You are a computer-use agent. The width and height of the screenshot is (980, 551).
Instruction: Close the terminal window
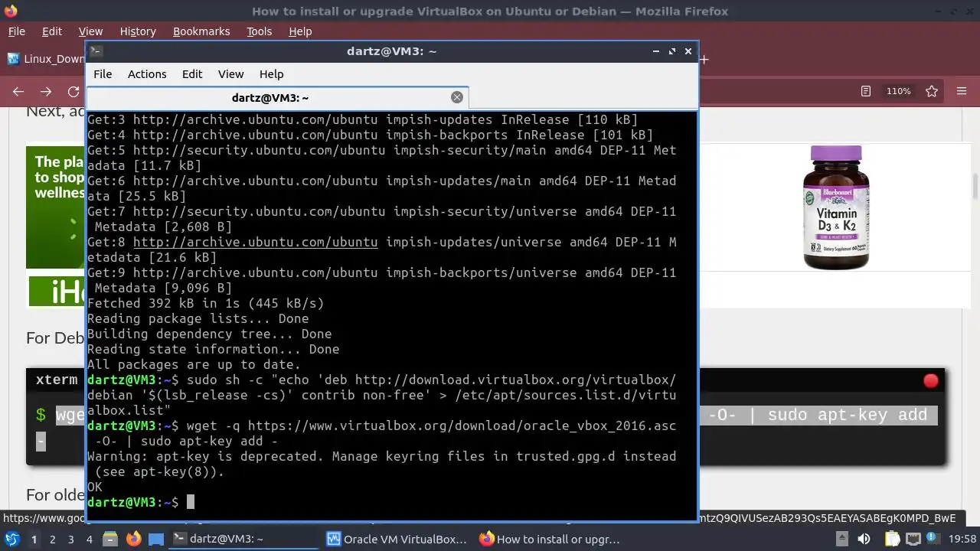coord(688,51)
